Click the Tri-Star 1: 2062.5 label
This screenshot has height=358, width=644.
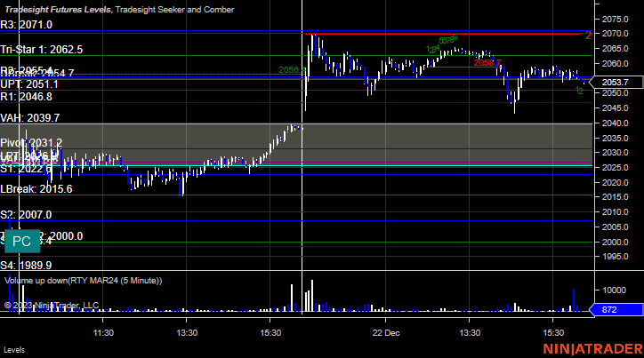coord(42,50)
